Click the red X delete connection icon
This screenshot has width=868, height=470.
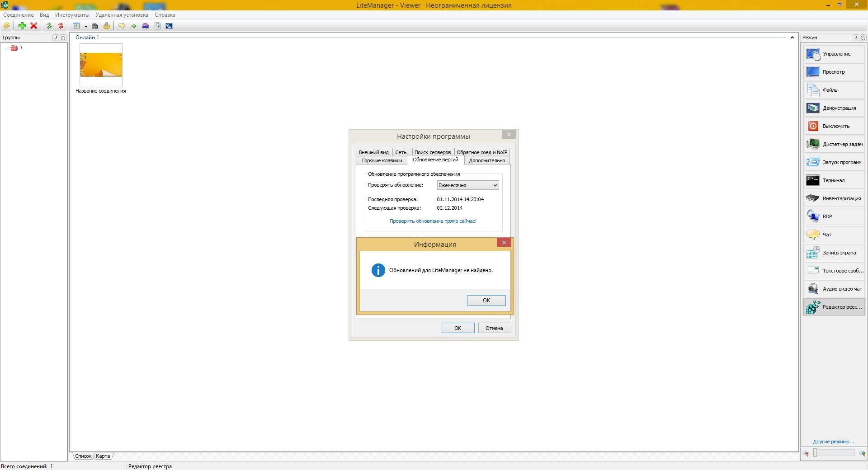click(x=33, y=26)
